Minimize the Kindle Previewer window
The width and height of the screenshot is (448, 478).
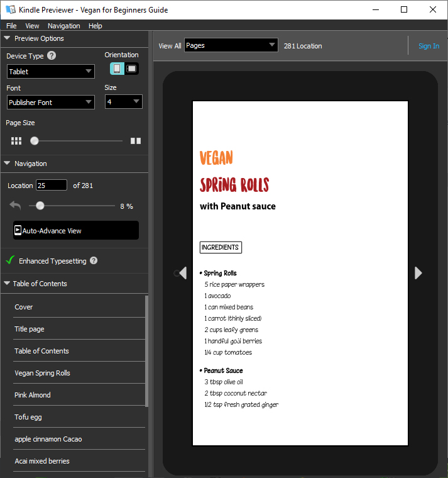pyautogui.click(x=376, y=10)
